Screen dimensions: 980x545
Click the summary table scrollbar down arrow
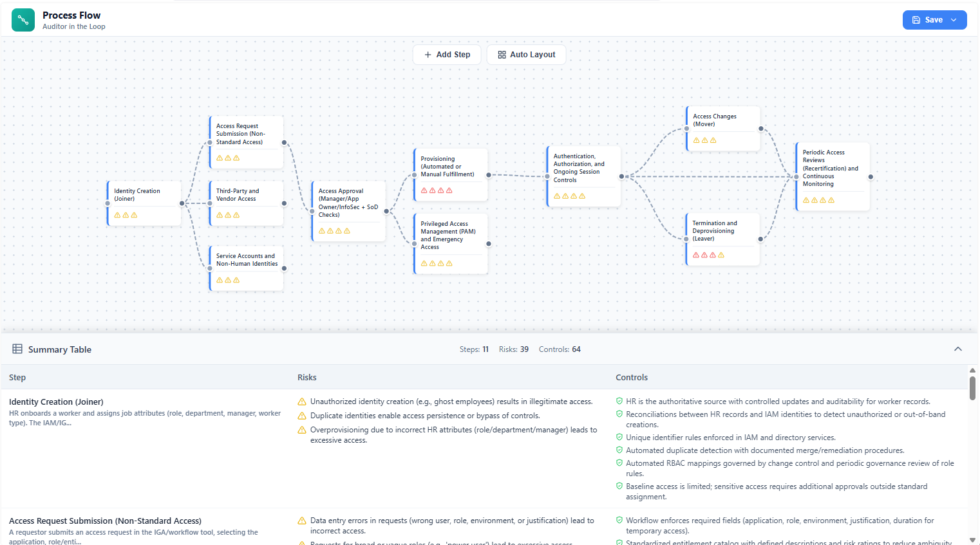tap(972, 540)
